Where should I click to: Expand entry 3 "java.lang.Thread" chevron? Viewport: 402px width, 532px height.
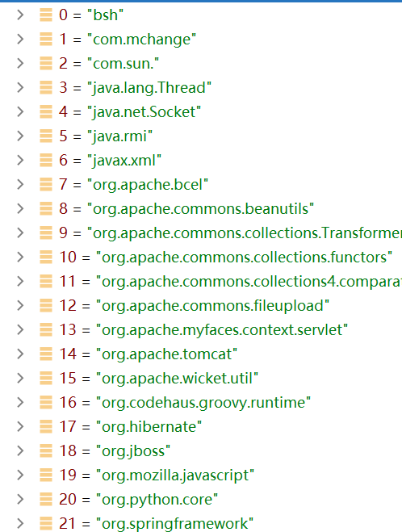(20, 87)
